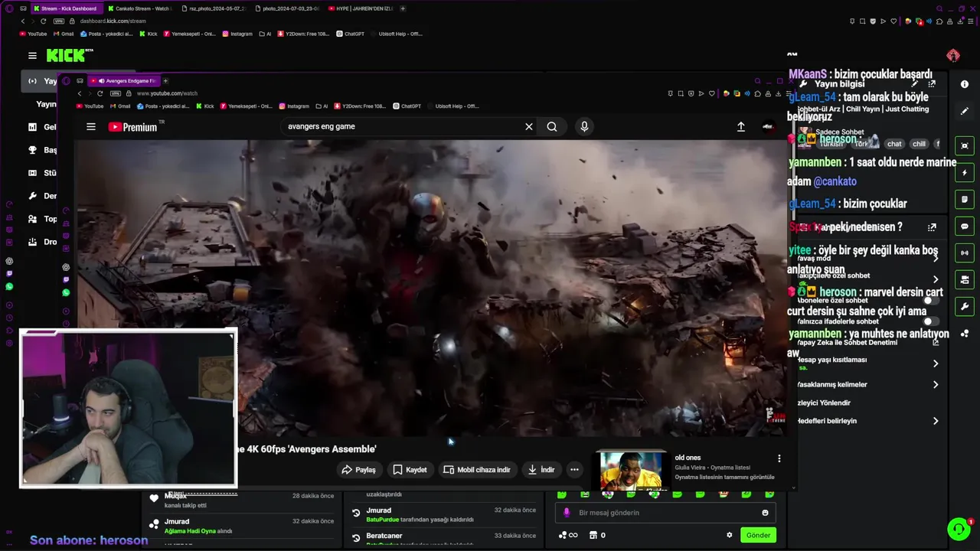Open chat settings gear beside Gönder
This screenshot has height=551, width=980.
click(x=729, y=535)
